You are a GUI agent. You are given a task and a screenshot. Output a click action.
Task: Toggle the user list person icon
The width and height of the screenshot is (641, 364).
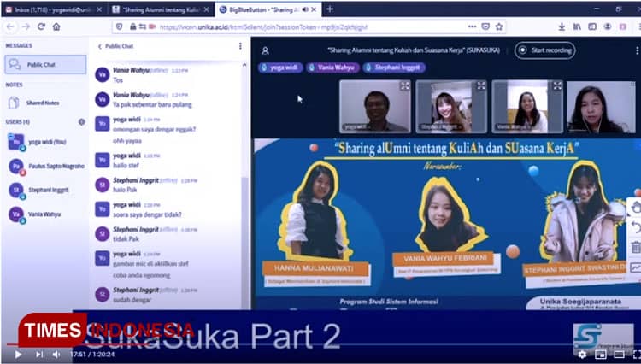tap(265, 50)
